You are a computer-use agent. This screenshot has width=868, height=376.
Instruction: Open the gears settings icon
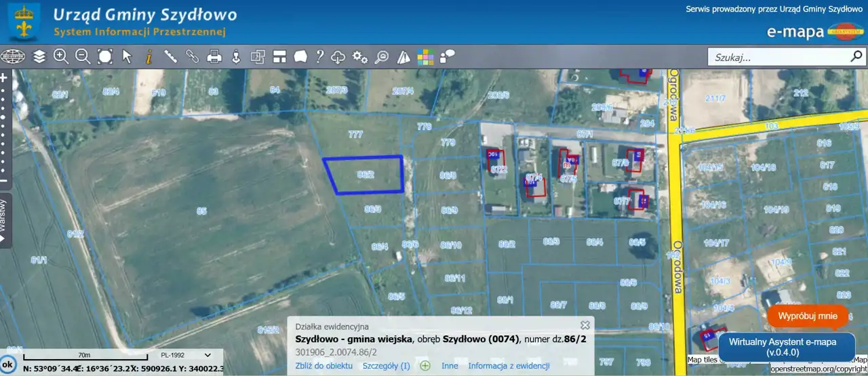(x=360, y=57)
